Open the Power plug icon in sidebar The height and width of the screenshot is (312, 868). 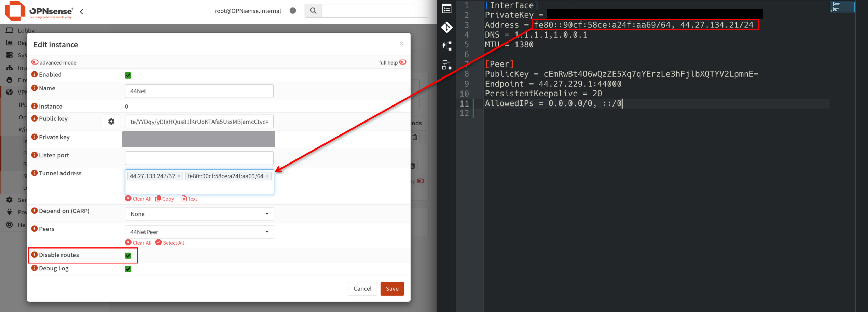pos(10,212)
